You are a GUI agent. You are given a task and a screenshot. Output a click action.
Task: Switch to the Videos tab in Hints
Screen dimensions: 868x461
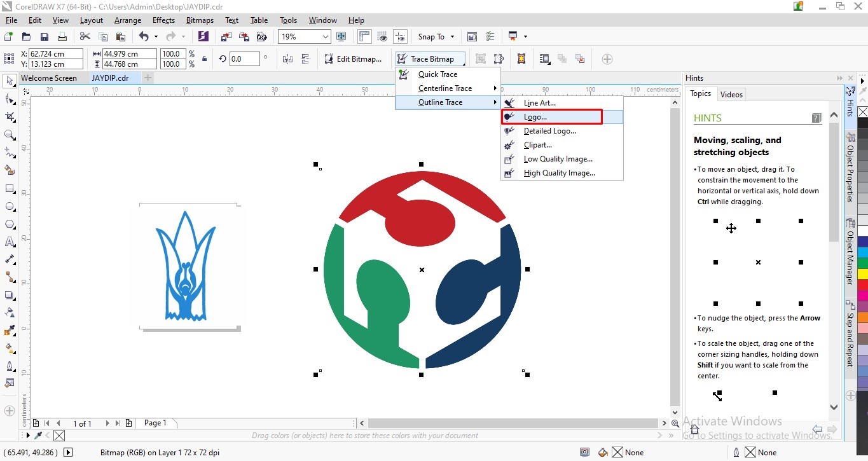click(731, 95)
